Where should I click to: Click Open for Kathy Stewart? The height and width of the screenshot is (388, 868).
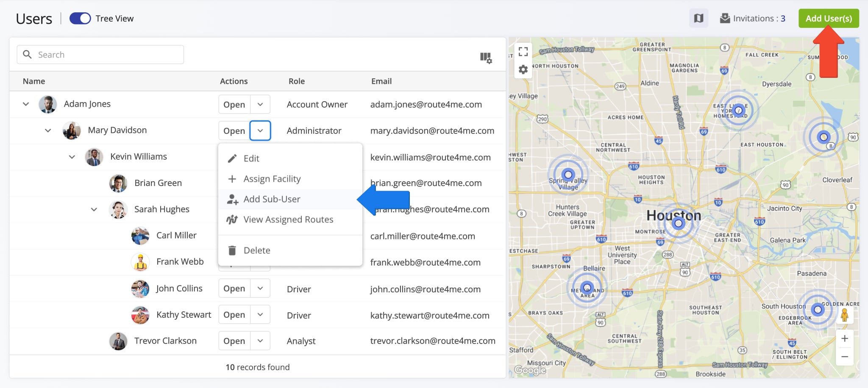234,315
